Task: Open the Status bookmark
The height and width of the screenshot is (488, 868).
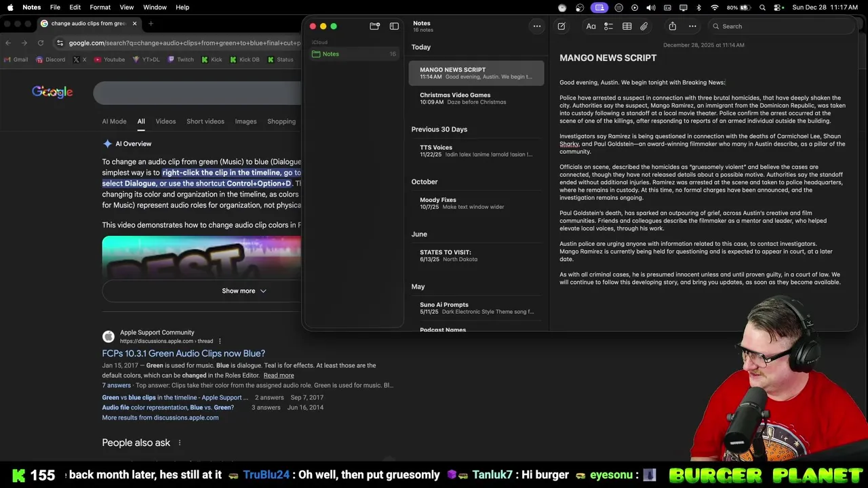Action: (281, 60)
